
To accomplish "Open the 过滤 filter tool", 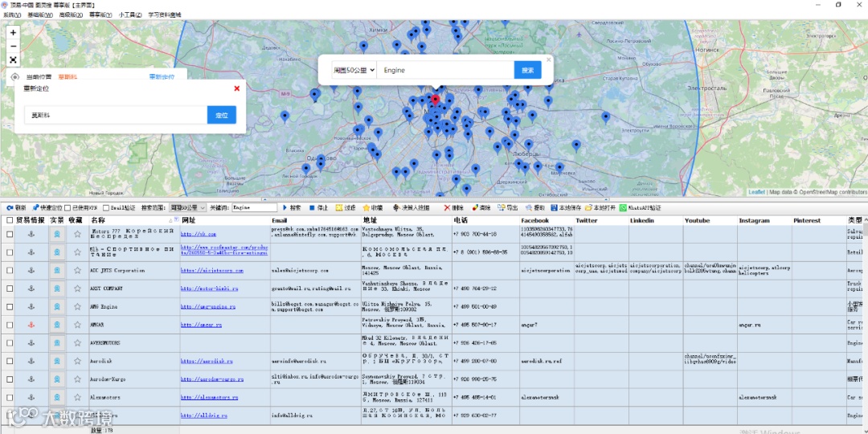I will [x=338, y=207].
